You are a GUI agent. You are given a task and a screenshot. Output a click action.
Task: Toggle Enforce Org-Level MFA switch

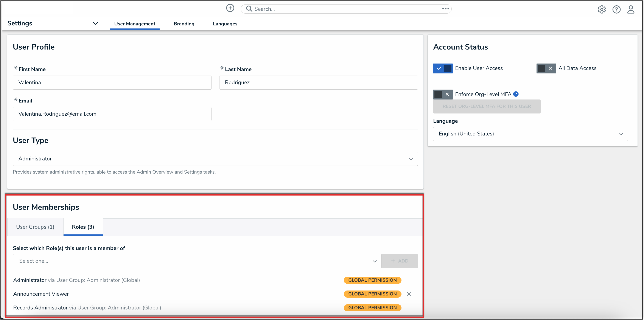[x=443, y=94]
